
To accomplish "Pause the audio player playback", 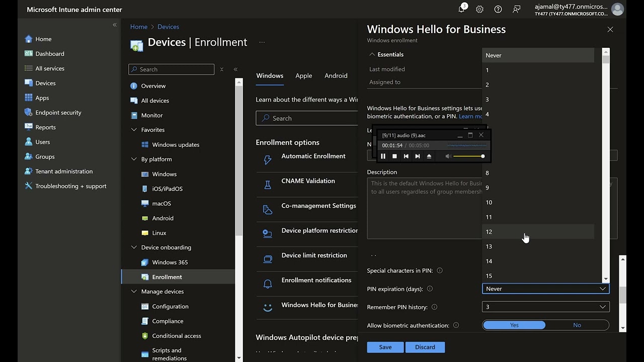I will (x=383, y=156).
